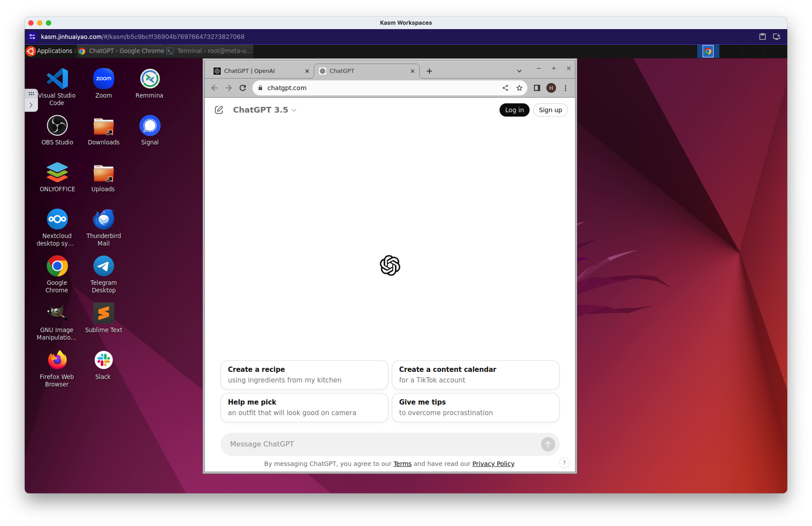Select the Help me pick suggestion
Image resolution: width=812 pixels, height=526 pixels.
(x=304, y=408)
